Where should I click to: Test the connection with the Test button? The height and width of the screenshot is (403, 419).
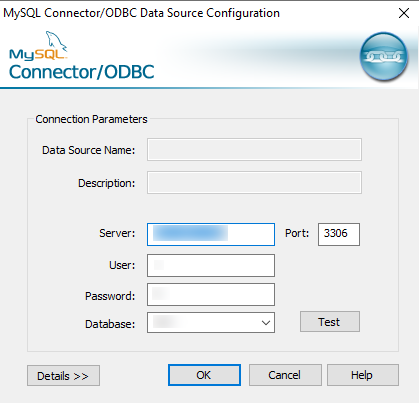click(x=330, y=322)
